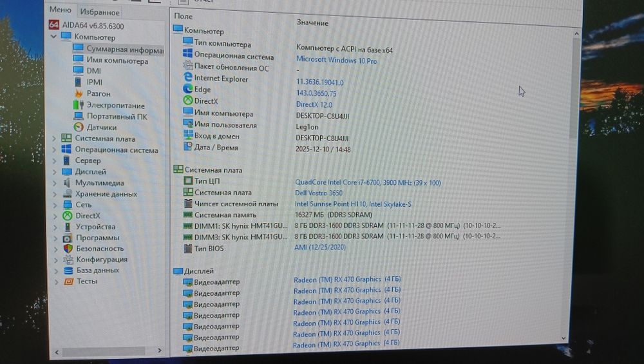This screenshot has height=364, width=644.
Task: Click the vertical scrollbar up arrow
Action: tap(576, 34)
